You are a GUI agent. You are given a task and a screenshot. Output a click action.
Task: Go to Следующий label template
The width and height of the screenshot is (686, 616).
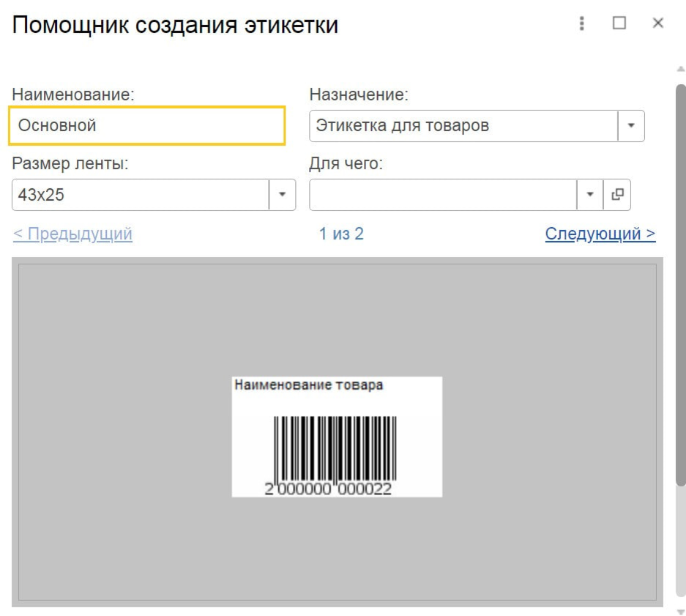(600, 234)
